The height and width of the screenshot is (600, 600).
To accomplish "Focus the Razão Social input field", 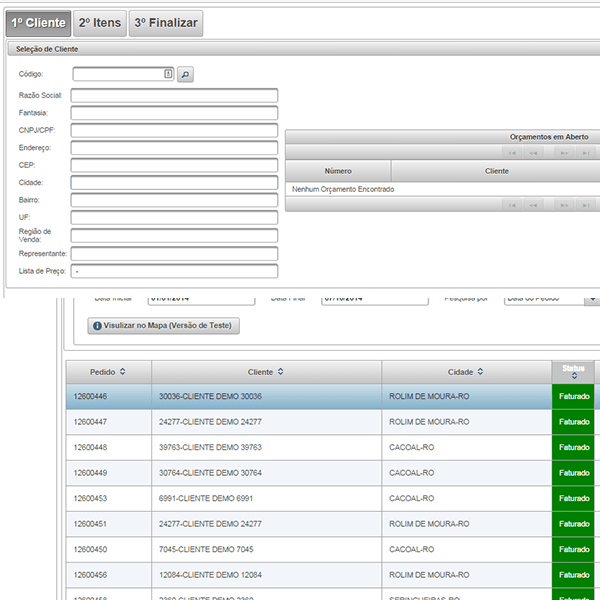I will [x=174, y=95].
